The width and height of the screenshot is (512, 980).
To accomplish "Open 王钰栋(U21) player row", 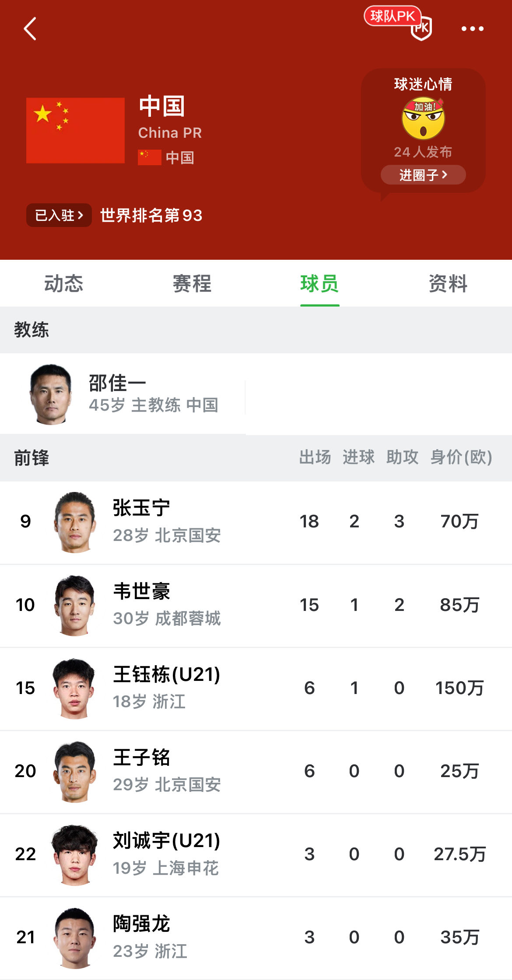I will pyautogui.click(x=256, y=688).
